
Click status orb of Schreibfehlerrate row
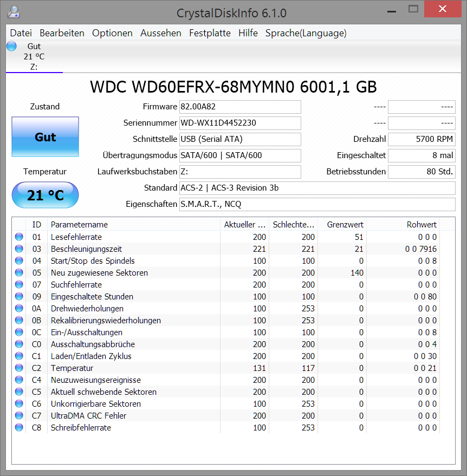pyautogui.click(x=19, y=427)
